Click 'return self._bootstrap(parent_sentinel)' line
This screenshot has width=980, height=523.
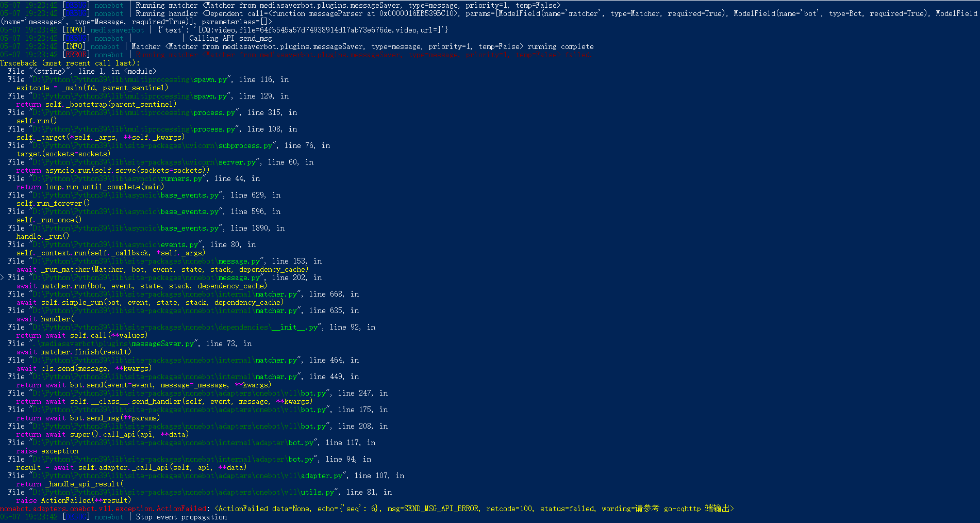pyautogui.click(x=96, y=104)
